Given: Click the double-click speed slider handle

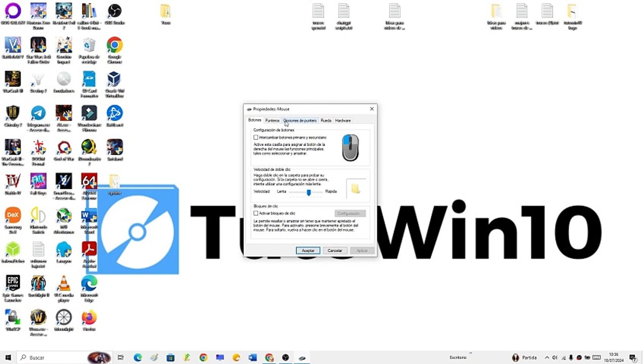Looking at the screenshot, I should [308, 192].
